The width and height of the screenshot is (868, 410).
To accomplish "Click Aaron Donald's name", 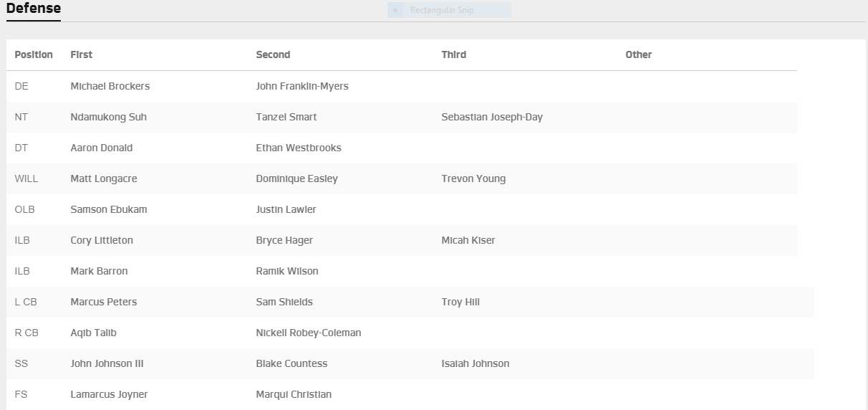I will pos(101,148).
